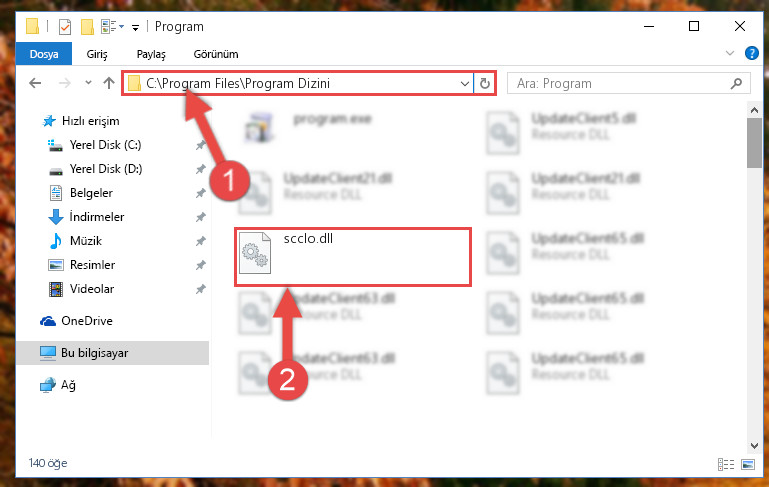Image resolution: width=769 pixels, height=487 pixels.
Task: Click the Up one level arrow
Action: tap(109, 83)
